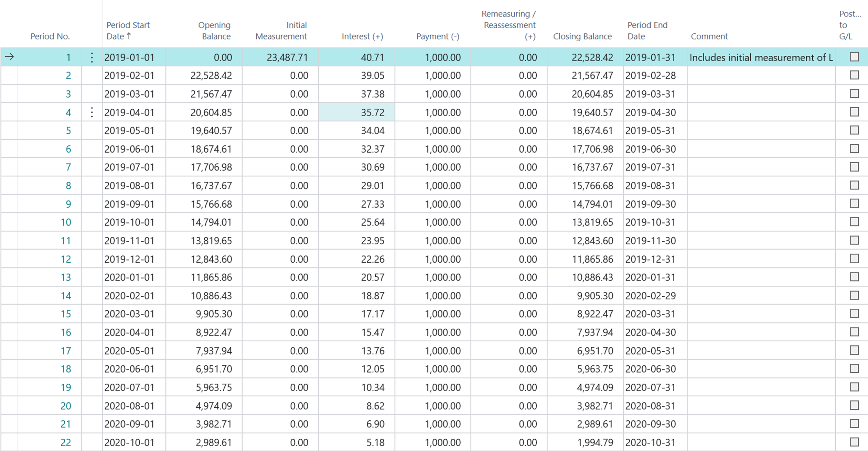Sort by Period Start Date column header
Viewport: 868px width, 451px height.
[x=128, y=31]
